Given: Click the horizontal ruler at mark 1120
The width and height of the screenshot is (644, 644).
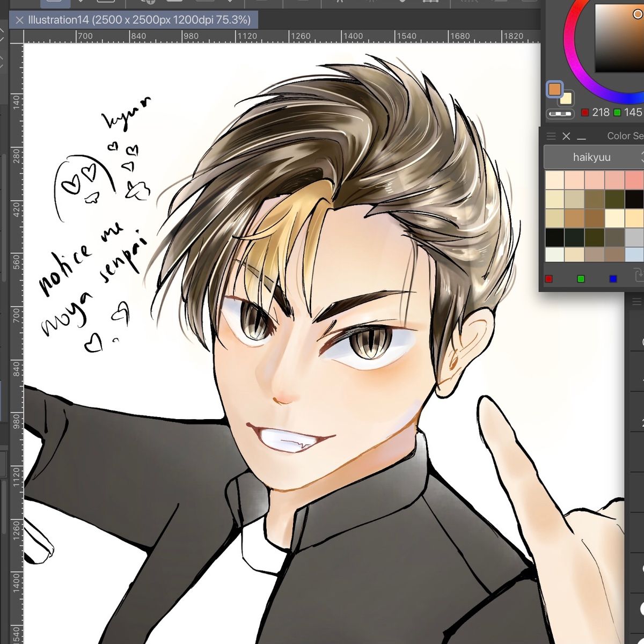Looking at the screenshot, I should 247,36.
